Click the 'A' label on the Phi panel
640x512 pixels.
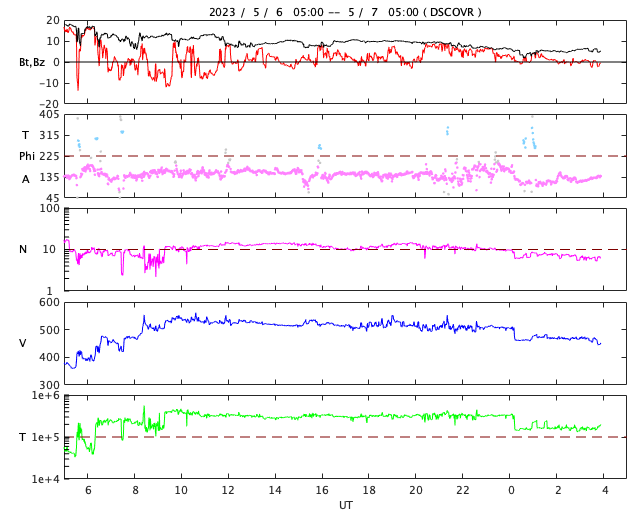26,179
